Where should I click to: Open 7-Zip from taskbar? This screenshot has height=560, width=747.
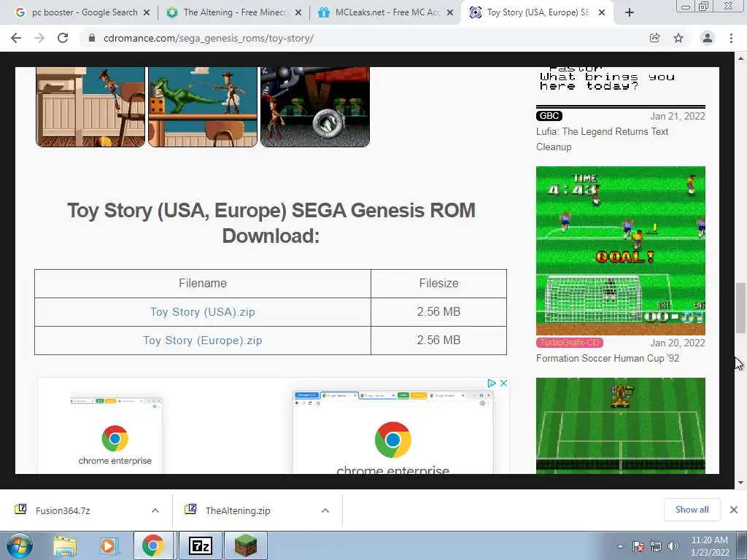click(x=200, y=545)
